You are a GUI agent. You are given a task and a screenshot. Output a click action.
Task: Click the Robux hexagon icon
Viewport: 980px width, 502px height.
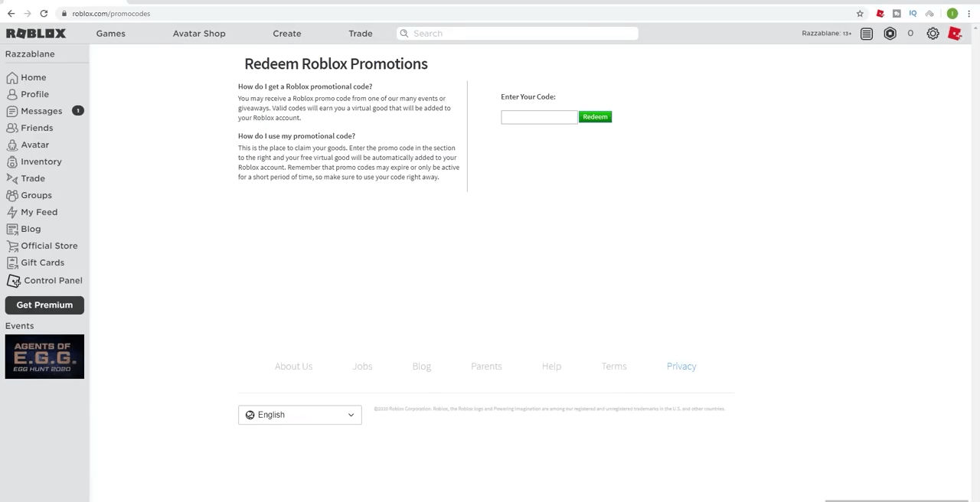890,34
